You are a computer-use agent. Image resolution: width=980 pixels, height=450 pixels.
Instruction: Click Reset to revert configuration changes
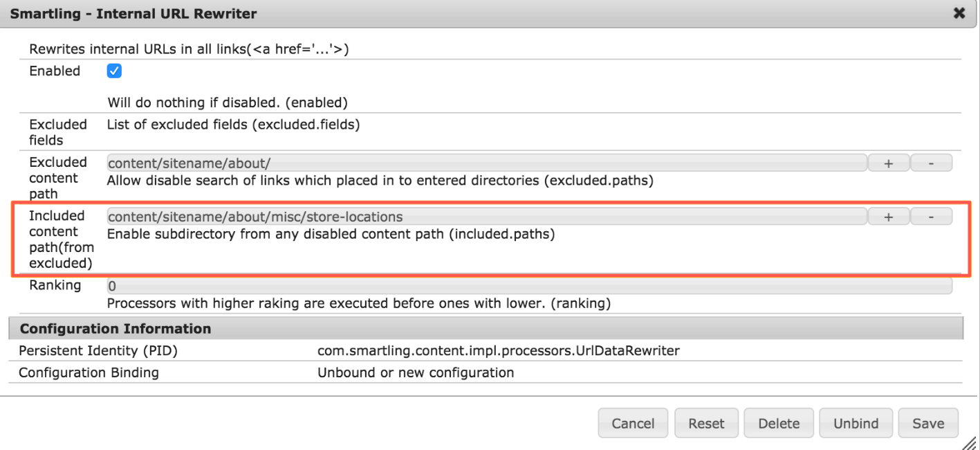pos(706,422)
